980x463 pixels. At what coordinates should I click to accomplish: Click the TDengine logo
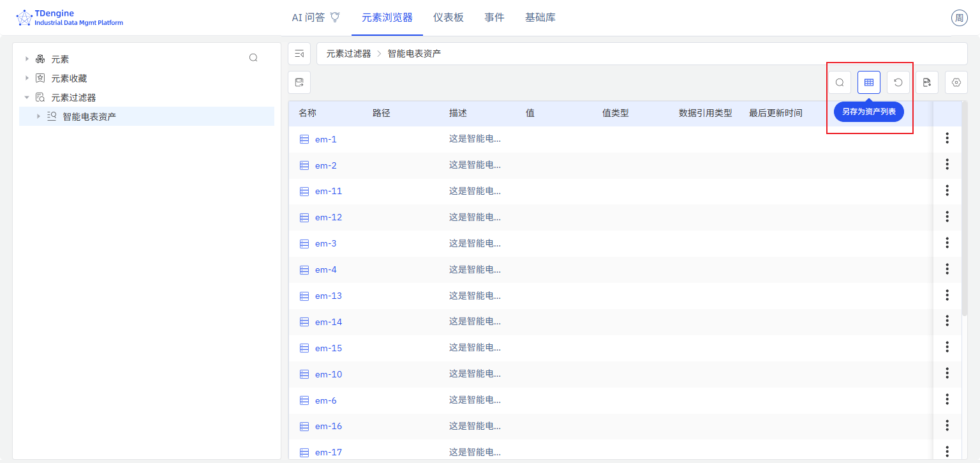pos(24,17)
